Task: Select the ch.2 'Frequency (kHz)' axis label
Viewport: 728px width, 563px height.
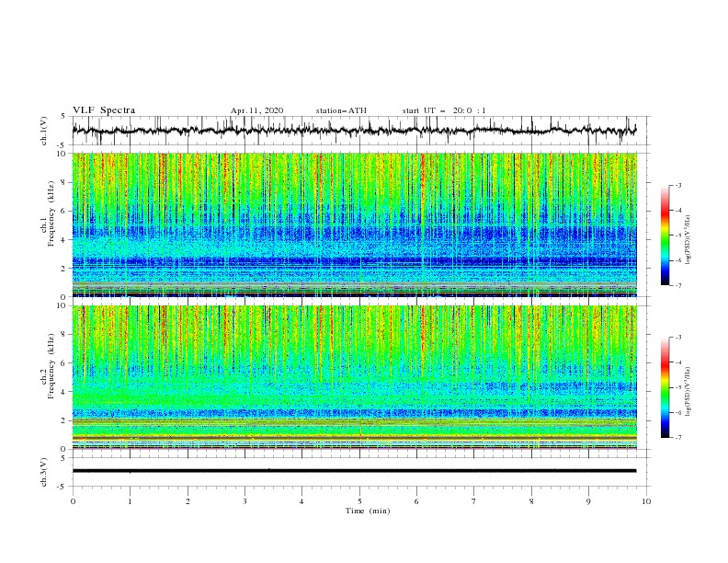Action: [51, 366]
